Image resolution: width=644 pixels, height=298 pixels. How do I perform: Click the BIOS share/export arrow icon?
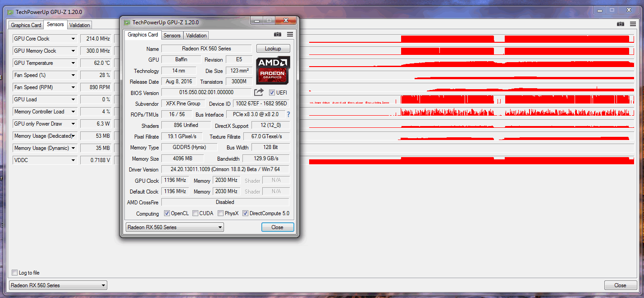tap(259, 92)
